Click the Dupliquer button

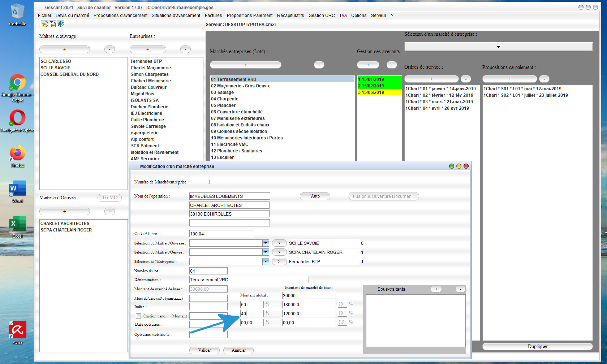(537, 346)
